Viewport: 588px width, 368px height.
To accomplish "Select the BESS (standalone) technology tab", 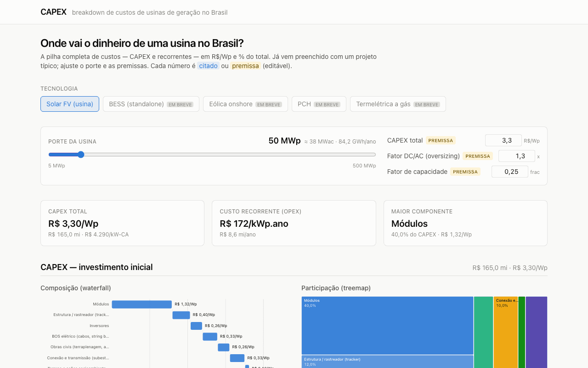I will (x=151, y=104).
